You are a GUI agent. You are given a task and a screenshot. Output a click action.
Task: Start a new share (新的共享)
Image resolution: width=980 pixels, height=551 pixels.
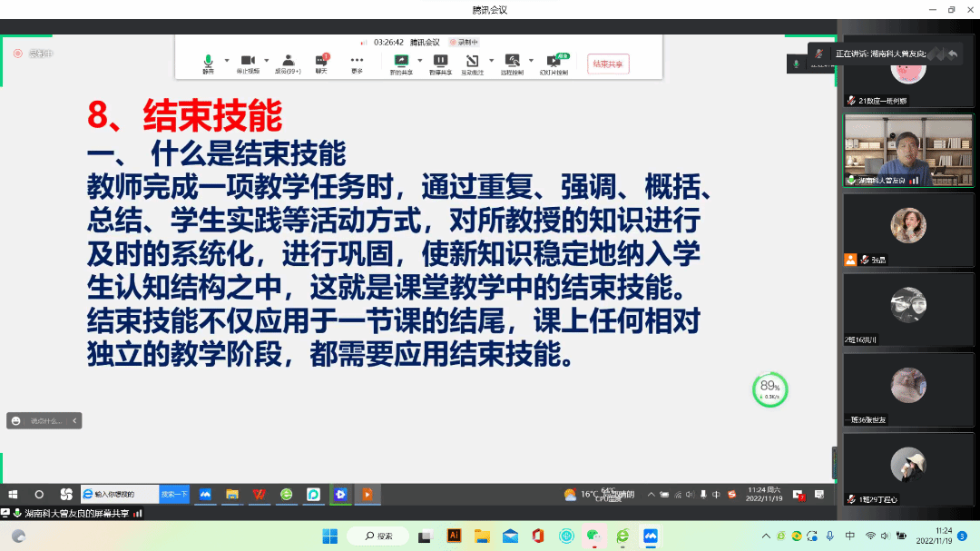400,62
